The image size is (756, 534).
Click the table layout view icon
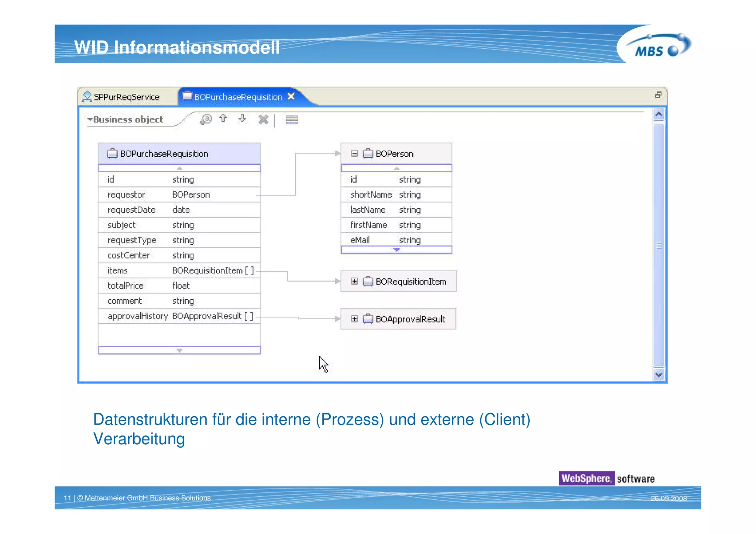tap(292, 120)
